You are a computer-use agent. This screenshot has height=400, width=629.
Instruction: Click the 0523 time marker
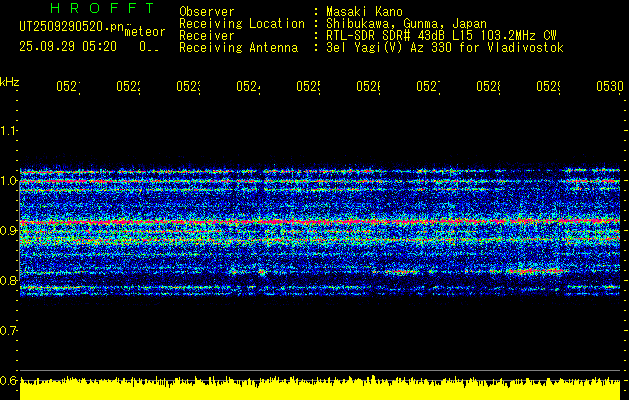[189, 86]
